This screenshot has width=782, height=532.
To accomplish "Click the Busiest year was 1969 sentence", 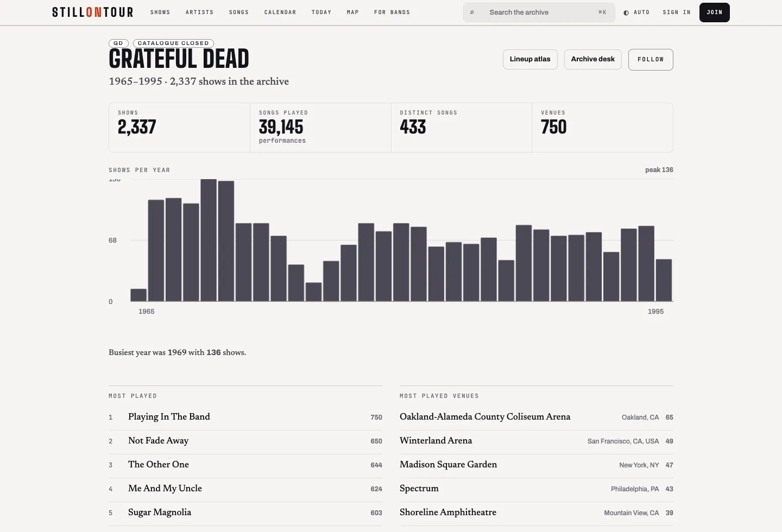I will (177, 353).
